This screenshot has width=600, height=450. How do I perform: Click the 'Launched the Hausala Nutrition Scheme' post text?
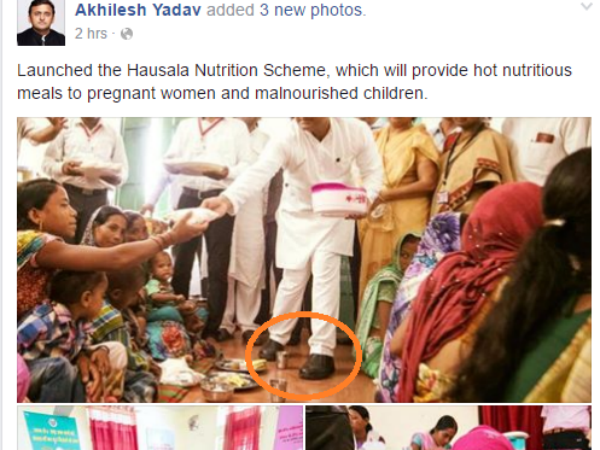click(x=294, y=82)
